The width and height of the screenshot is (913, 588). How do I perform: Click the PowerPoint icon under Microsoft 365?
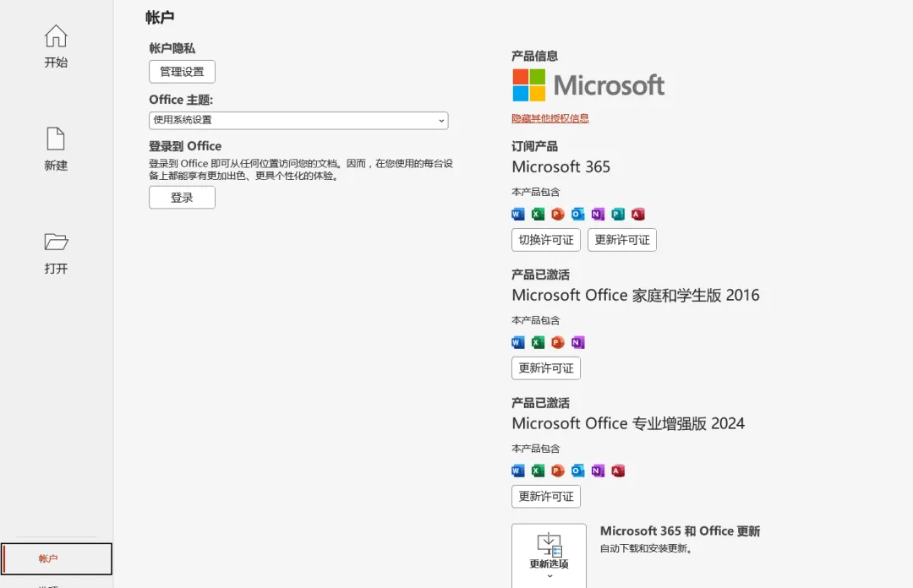(558, 215)
